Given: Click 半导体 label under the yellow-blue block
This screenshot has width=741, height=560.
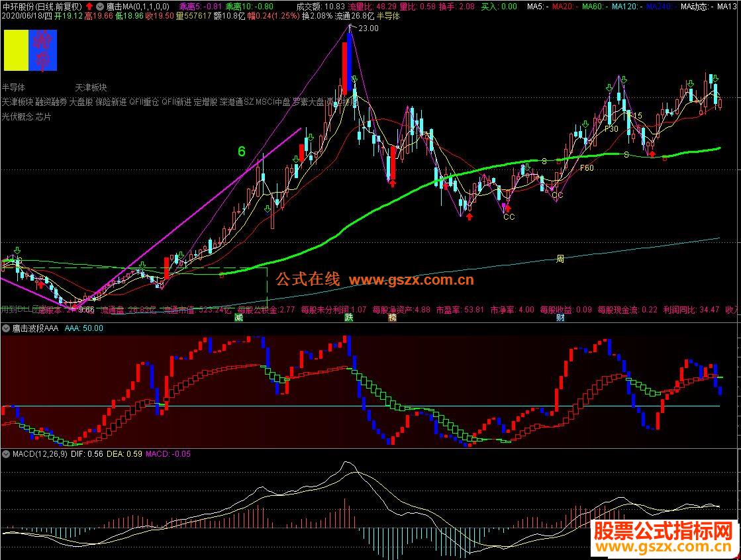Looking at the screenshot, I should point(14,87).
